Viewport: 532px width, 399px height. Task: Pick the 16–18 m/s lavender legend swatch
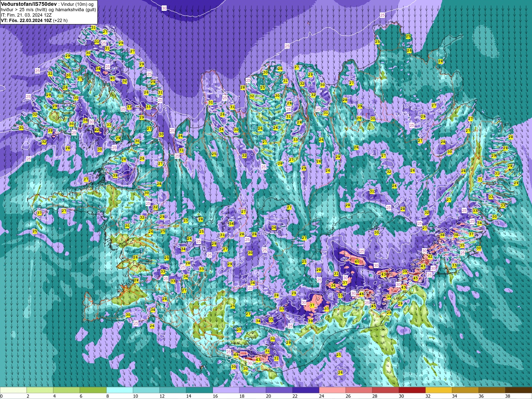[x=226, y=390]
